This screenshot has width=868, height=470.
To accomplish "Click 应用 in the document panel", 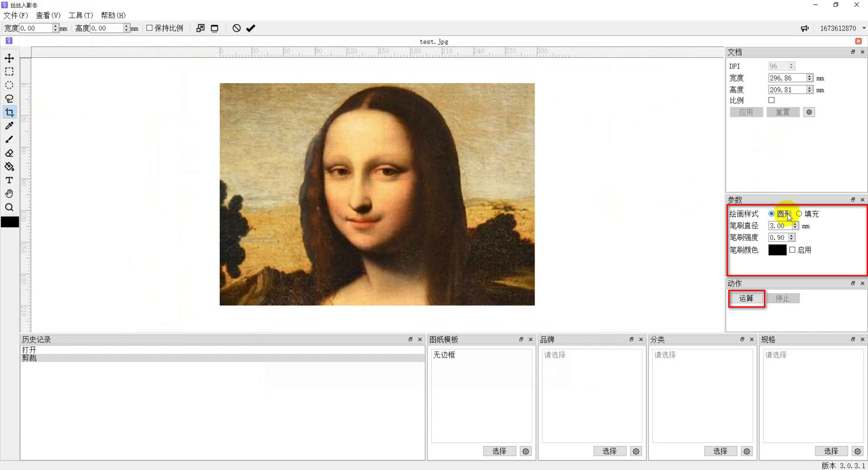I will point(746,112).
